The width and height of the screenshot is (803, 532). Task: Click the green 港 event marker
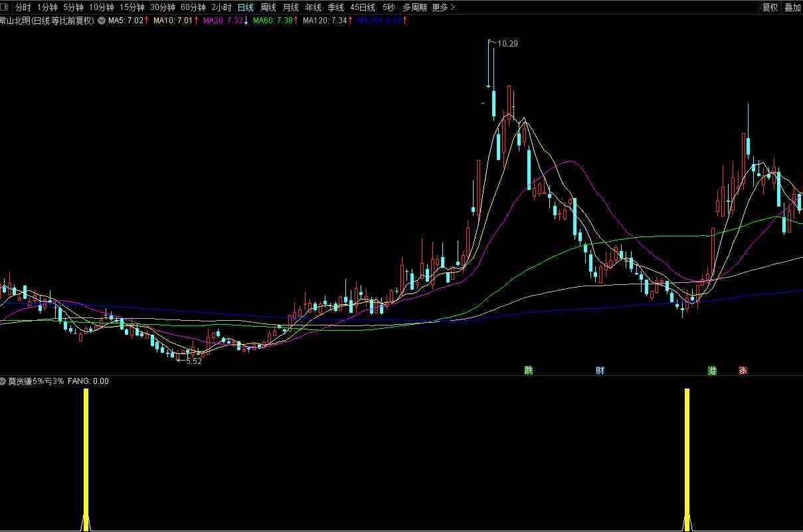coord(712,371)
